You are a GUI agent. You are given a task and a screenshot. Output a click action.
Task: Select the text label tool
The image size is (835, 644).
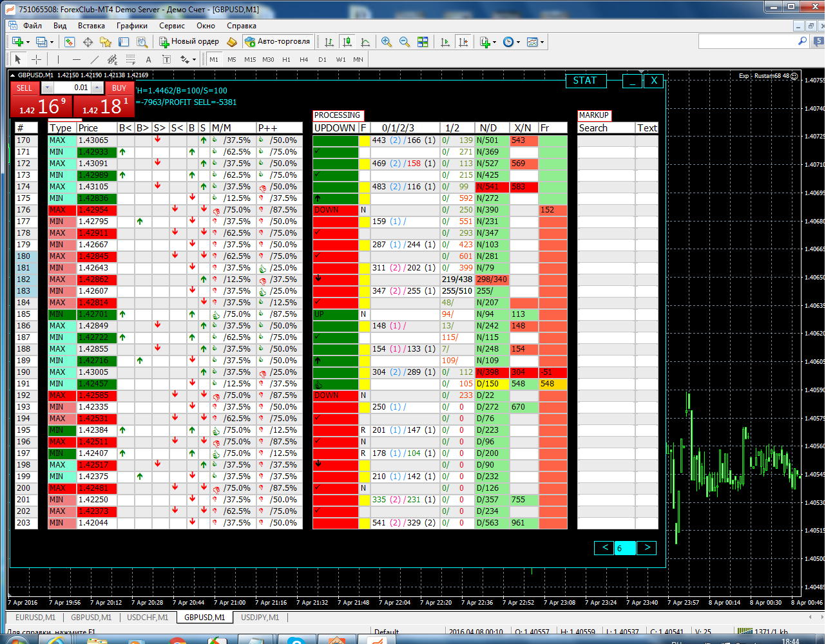166,59
